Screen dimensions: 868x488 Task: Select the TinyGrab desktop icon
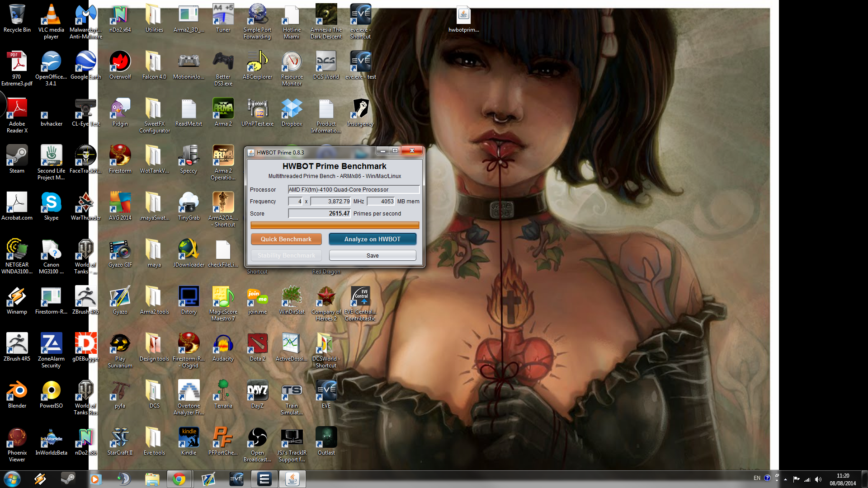(x=189, y=206)
